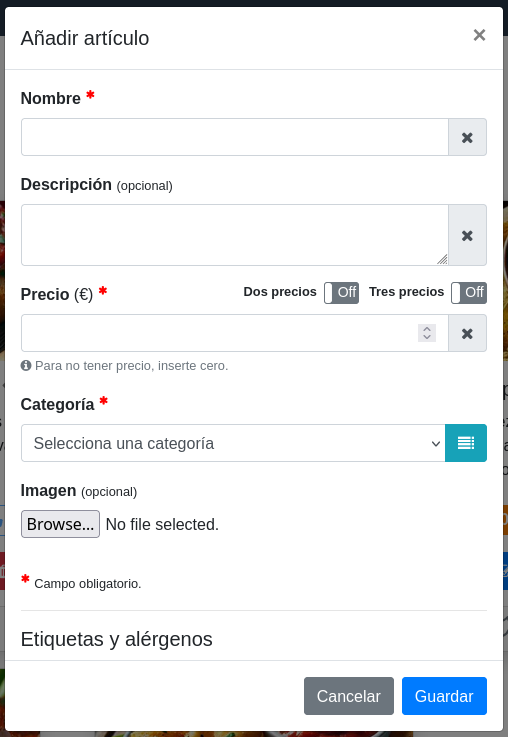Click the Categoría field label
Screen dimensions: 508x737
click(x=57, y=404)
